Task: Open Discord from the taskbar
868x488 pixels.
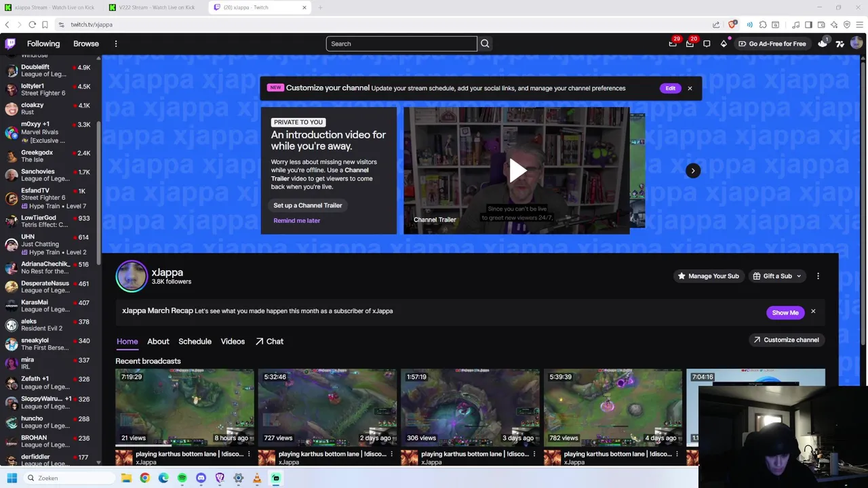Action: coord(201,478)
